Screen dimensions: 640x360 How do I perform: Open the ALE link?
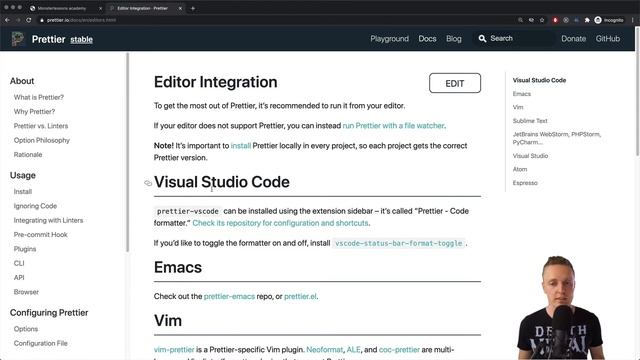[x=353, y=349]
